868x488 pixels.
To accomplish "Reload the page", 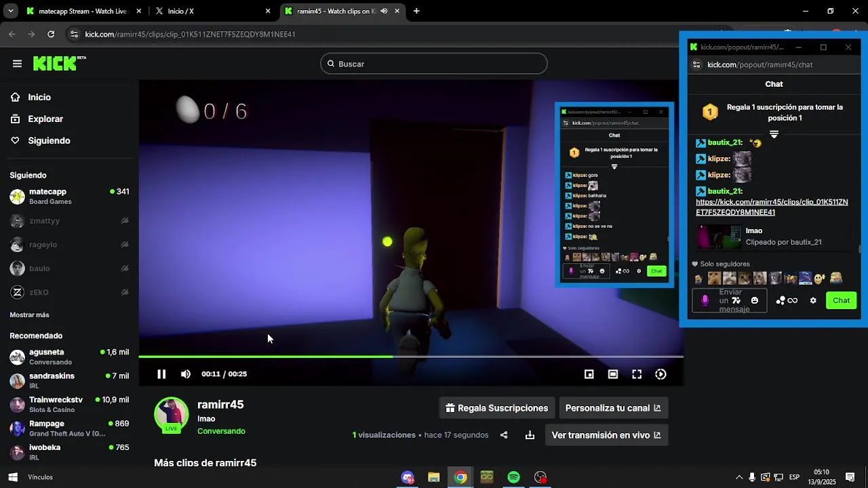I will click(x=51, y=34).
